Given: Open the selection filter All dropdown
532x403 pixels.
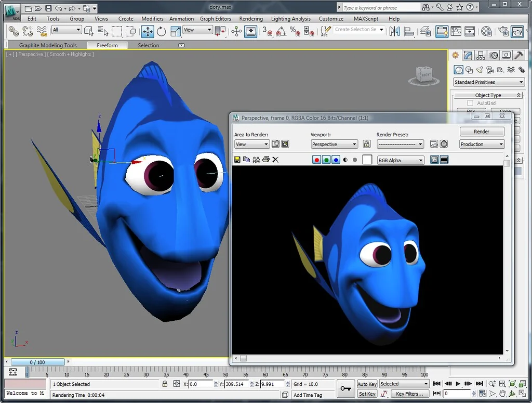Looking at the screenshot, I should coord(66,30).
